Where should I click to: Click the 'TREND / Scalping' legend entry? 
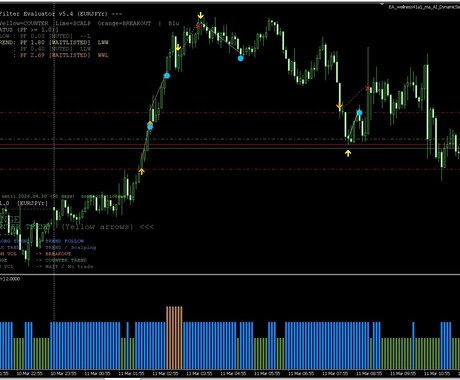pyautogui.click(x=71, y=247)
